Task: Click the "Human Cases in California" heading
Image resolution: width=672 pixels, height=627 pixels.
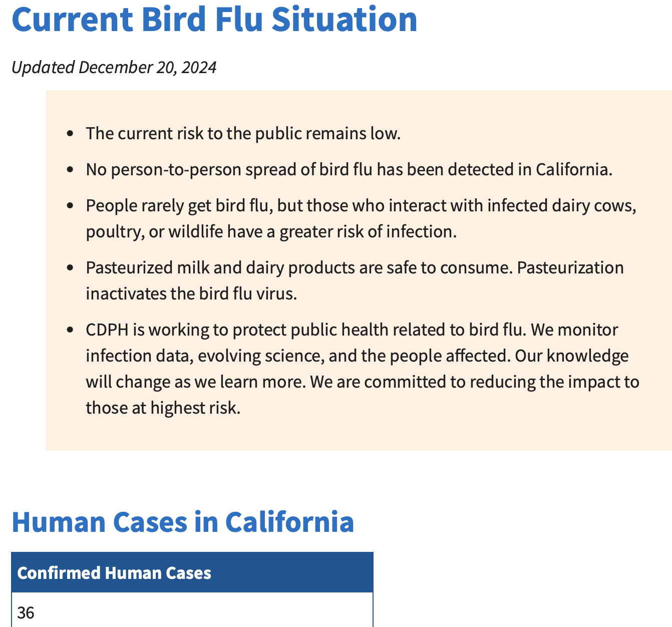Action: pos(183,521)
